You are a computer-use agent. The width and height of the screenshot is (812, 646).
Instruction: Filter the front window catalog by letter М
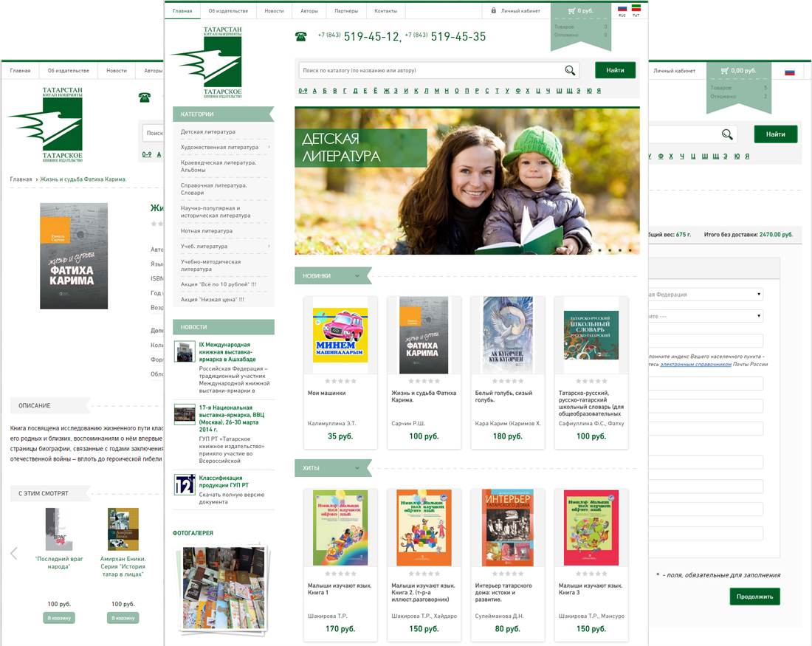pos(436,91)
